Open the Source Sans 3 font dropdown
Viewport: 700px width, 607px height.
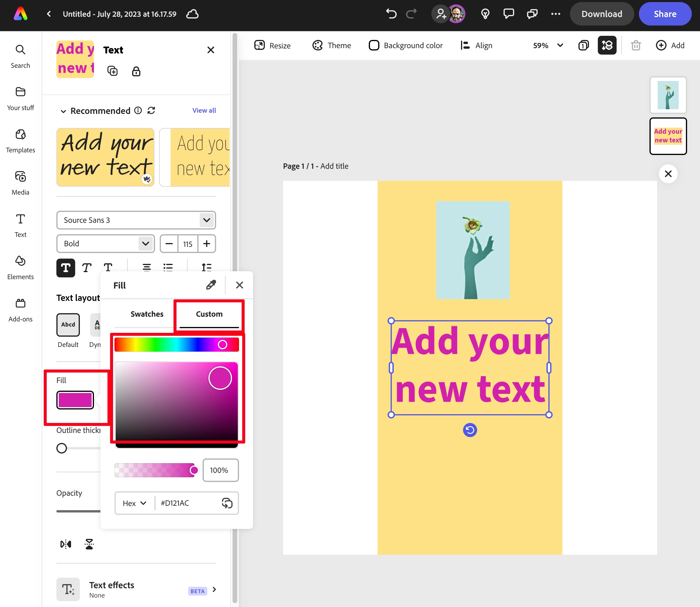click(136, 220)
